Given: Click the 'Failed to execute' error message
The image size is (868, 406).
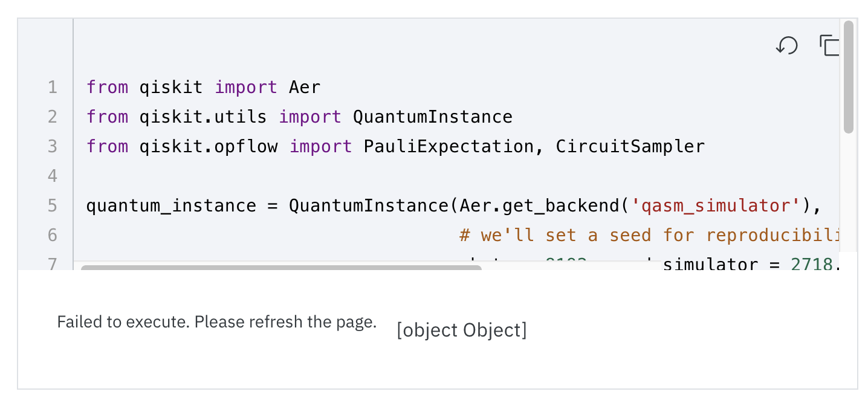Looking at the screenshot, I should click(216, 322).
